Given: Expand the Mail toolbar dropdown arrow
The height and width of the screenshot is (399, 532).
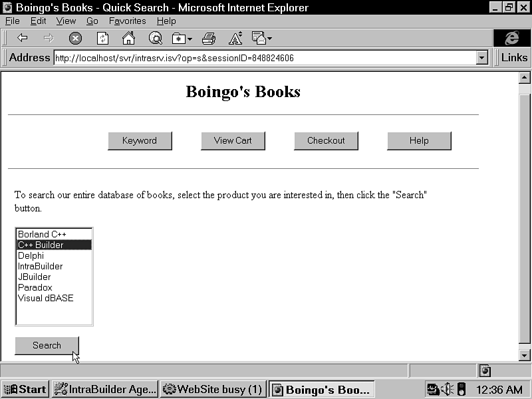Looking at the screenshot, I should (x=270, y=39).
